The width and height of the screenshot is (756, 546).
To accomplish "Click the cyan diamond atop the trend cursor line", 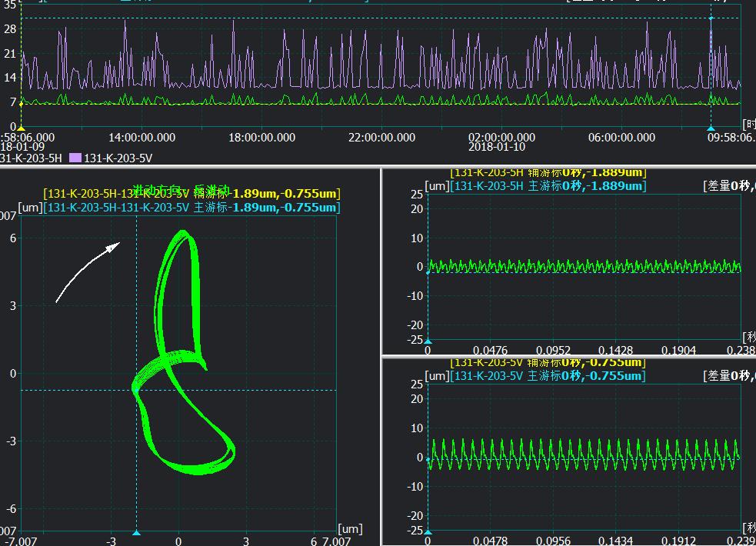I will tap(711, 18).
